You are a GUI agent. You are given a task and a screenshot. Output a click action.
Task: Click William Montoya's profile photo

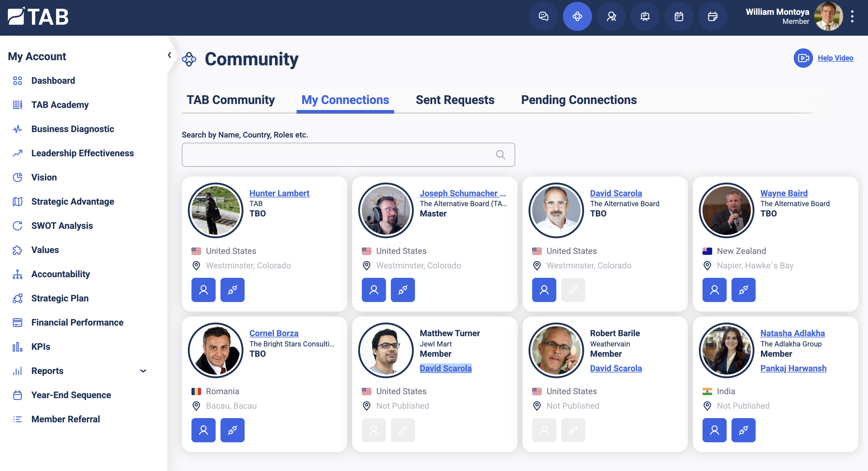[x=828, y=16]
